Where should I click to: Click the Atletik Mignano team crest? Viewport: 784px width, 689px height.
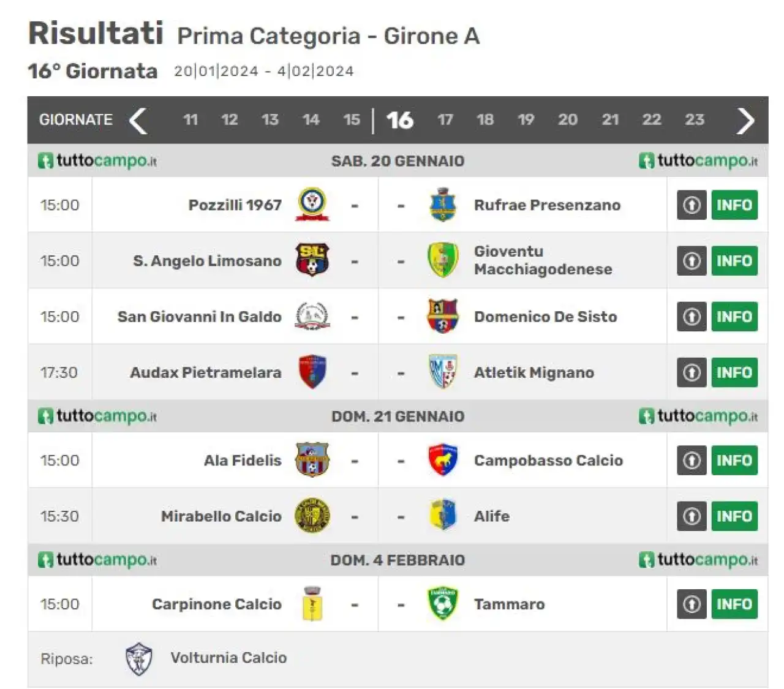pyautogui.click(x=443, y=372)
